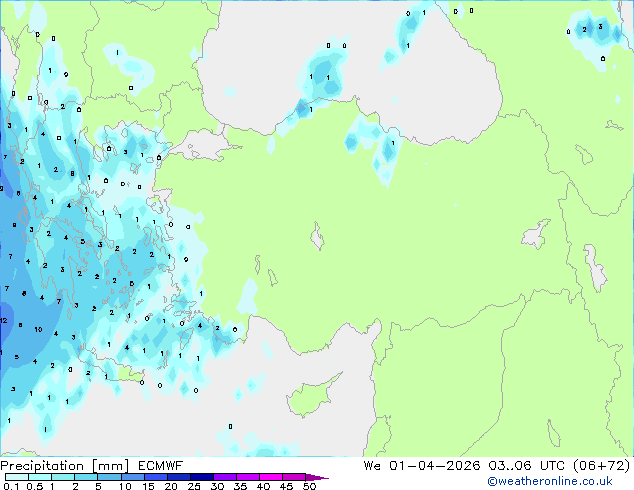Click the 20 legend scale value
The width and height of the screenshot is (634, 490).
coord(171,486)
